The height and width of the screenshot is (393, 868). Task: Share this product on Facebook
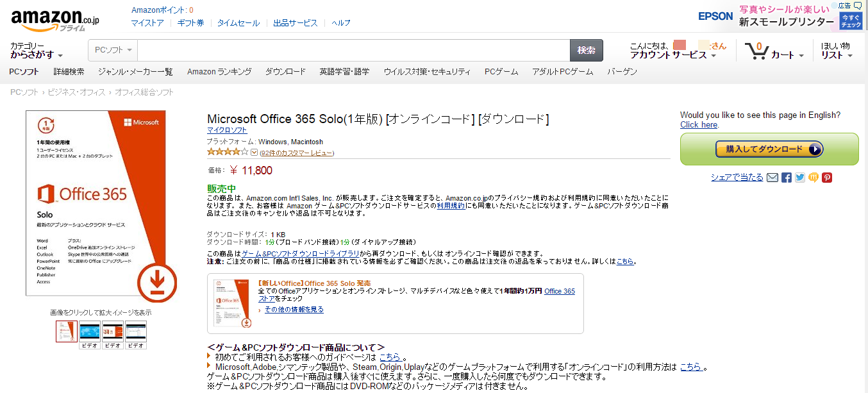click(x=787, y=178)
